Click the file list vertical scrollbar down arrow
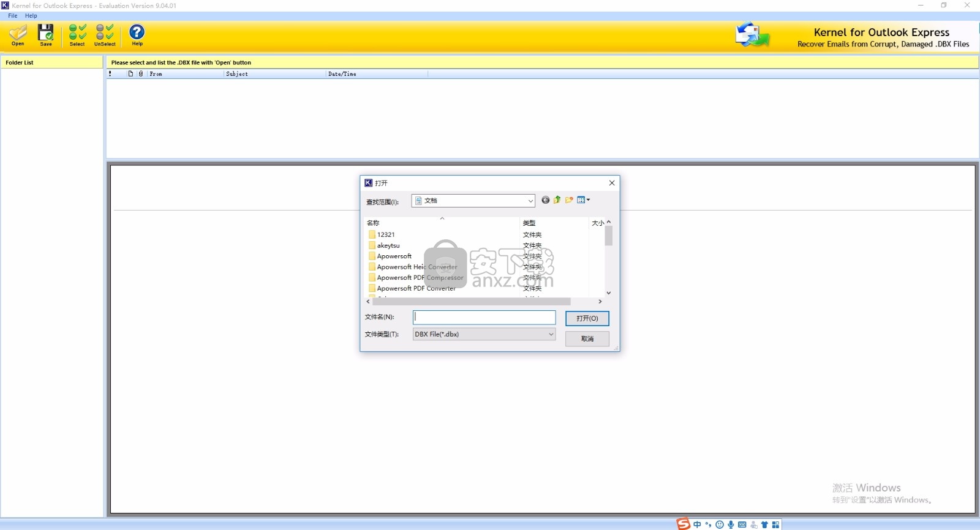This screenshot has width=980, height=530. pos(608,293)
